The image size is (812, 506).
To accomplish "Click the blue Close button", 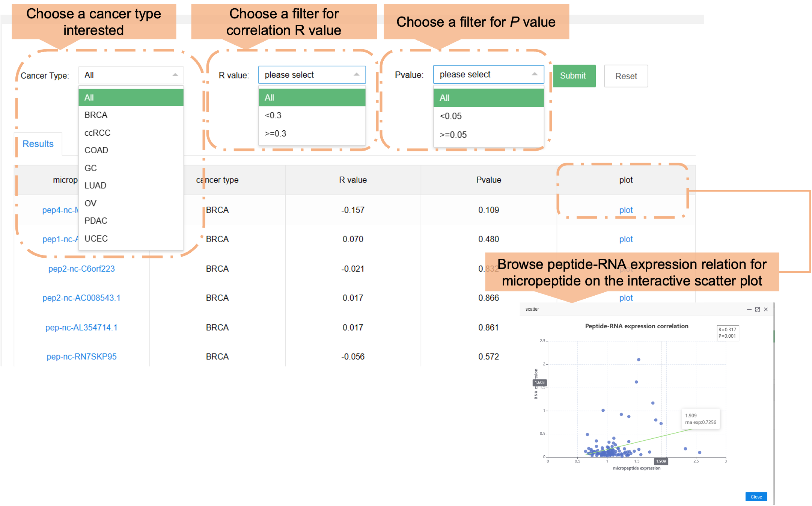I will coord(756,497).
